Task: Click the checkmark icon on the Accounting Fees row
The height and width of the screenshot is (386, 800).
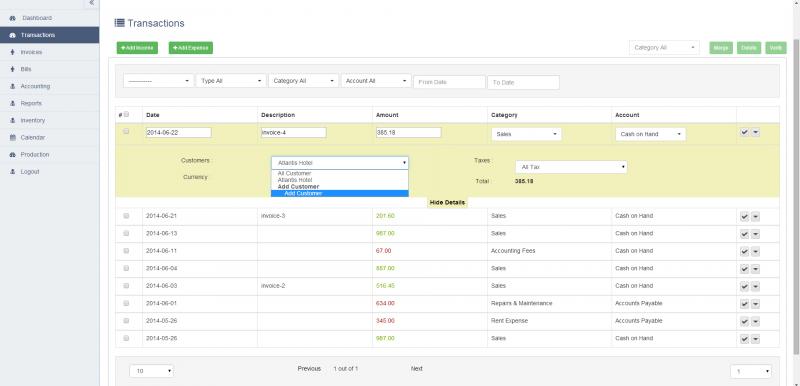Action: [x=744, y=251]
